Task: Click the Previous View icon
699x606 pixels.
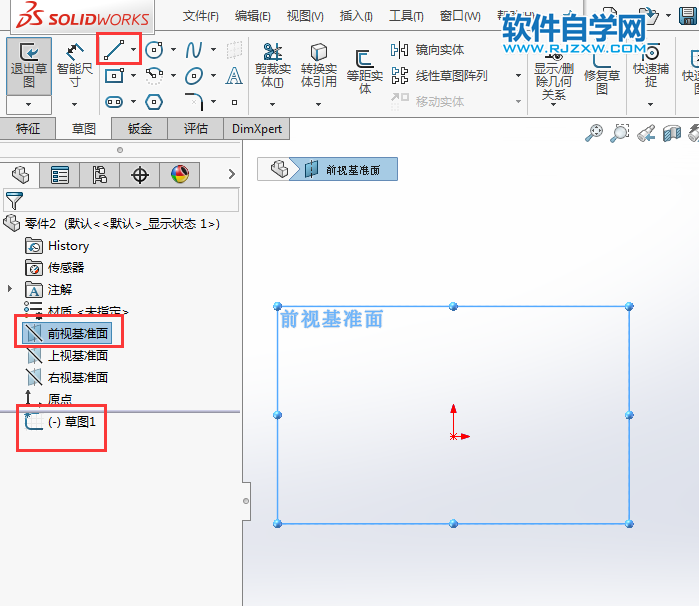Action: tap(646, 133)
